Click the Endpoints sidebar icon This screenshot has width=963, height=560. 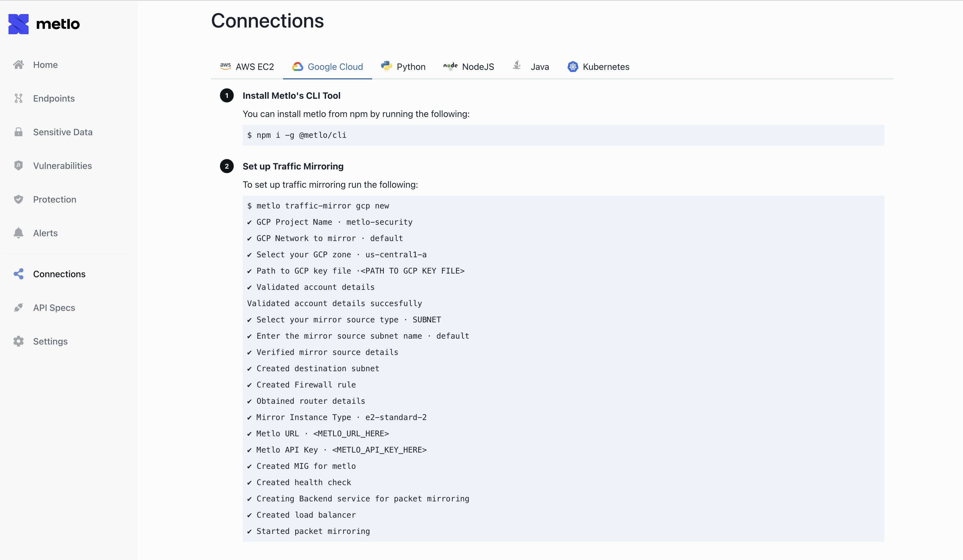coord(18,98)
